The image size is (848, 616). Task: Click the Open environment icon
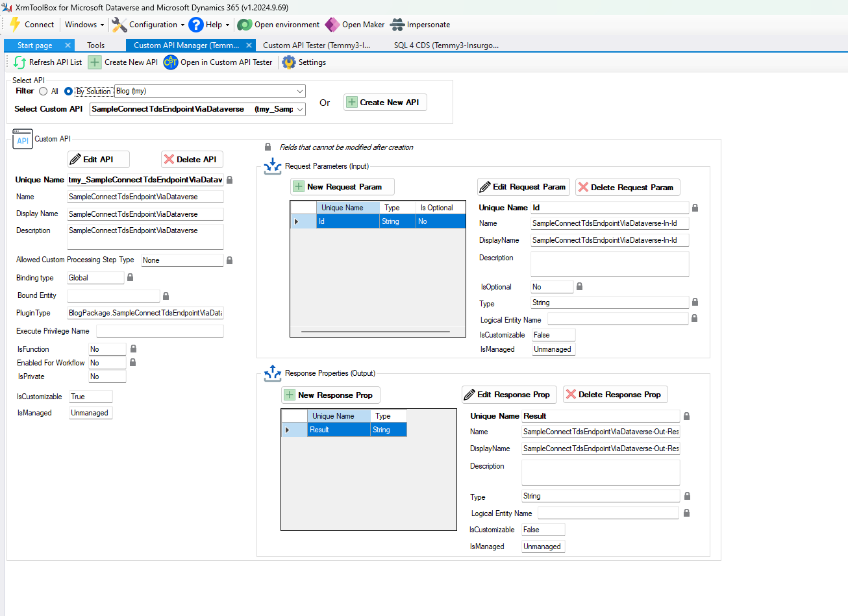click(x=245, y=25)
